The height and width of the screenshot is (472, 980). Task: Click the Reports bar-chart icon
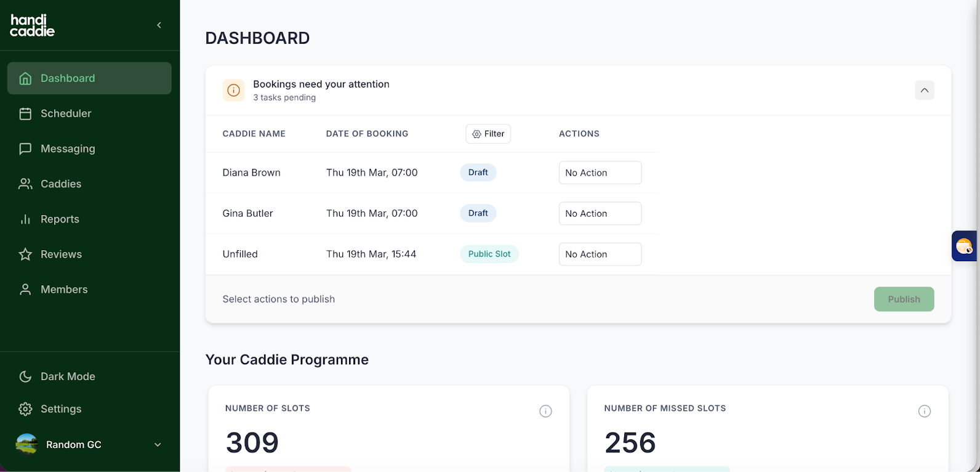click(25, 219)
